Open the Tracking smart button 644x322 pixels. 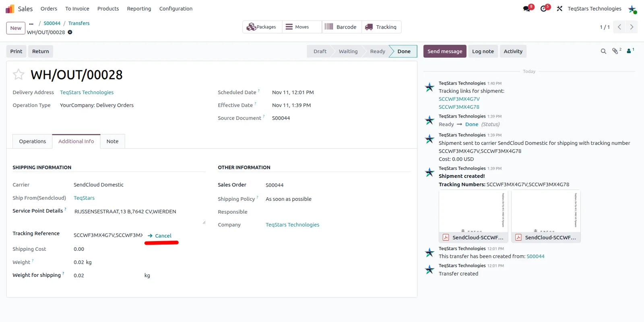tap(381, 27)
